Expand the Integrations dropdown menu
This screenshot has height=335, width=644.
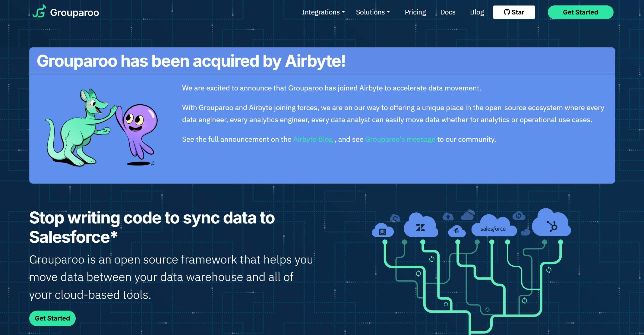[x=323, y=12]
